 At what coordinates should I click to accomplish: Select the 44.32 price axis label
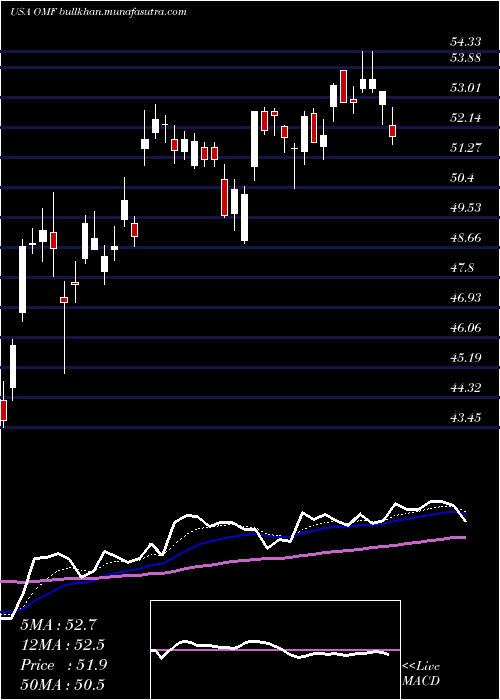[466, 388]
